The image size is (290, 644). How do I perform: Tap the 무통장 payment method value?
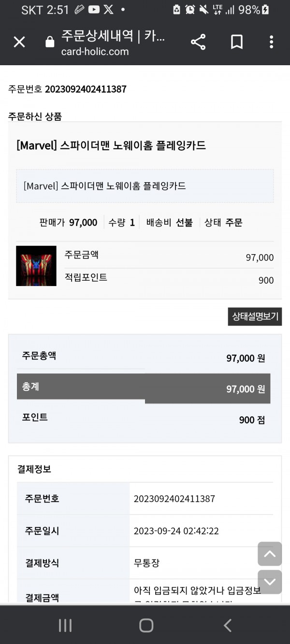[x=146, y=563]
